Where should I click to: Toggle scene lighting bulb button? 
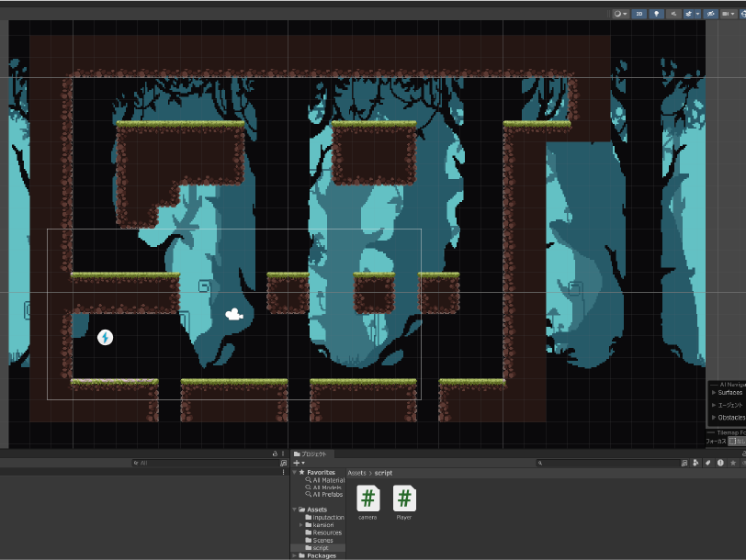point(656,14)
